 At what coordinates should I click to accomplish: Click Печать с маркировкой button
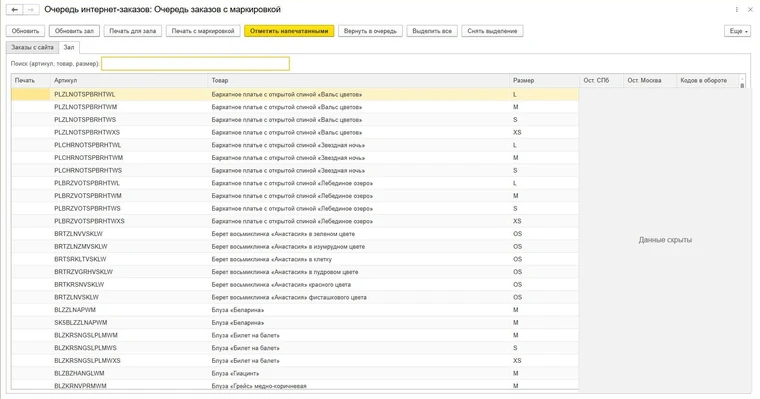(203, 31)
